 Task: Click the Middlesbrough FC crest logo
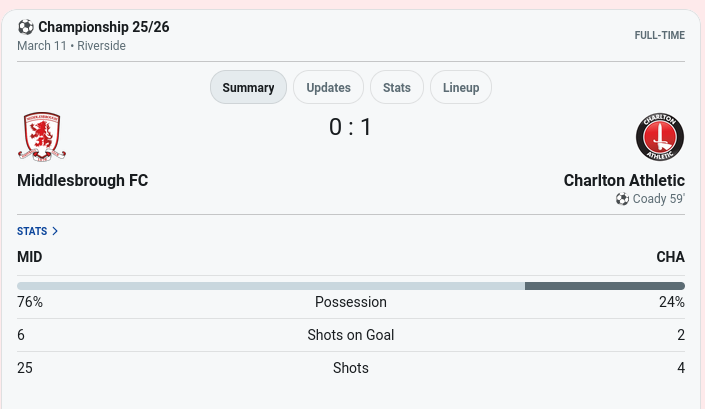click(42, 137)
